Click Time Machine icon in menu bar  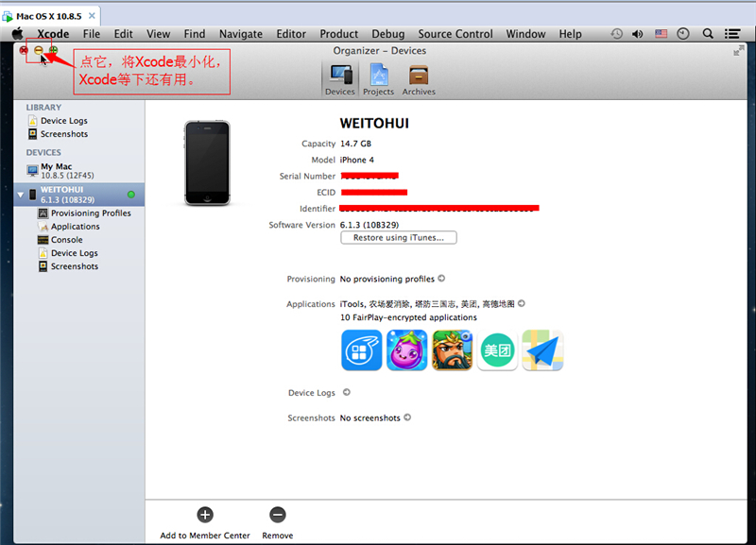617,34
